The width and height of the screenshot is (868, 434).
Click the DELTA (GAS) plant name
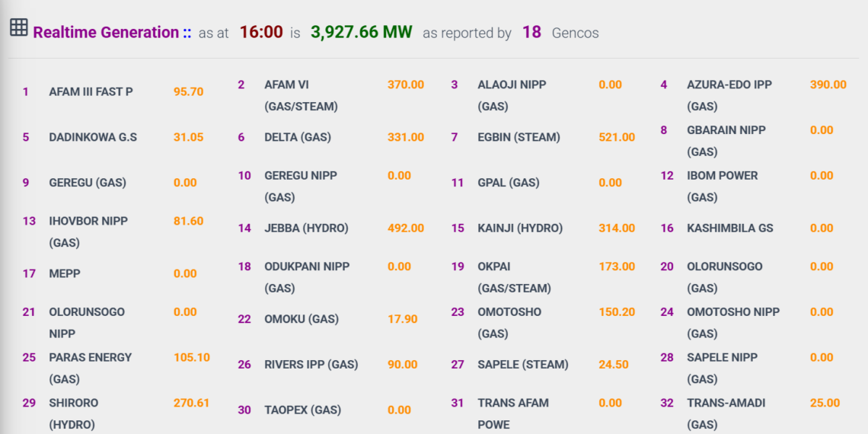click(x=298, y=137)
